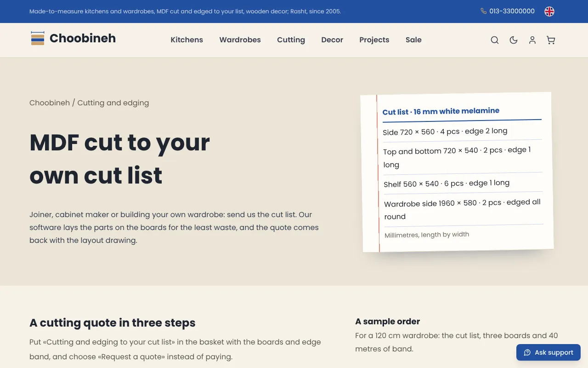Image resolution: width=588 pixels, height=368 pixels.
Task: Click the 'MDF cut to your own cut list' heading
Action: click(120, 159)
